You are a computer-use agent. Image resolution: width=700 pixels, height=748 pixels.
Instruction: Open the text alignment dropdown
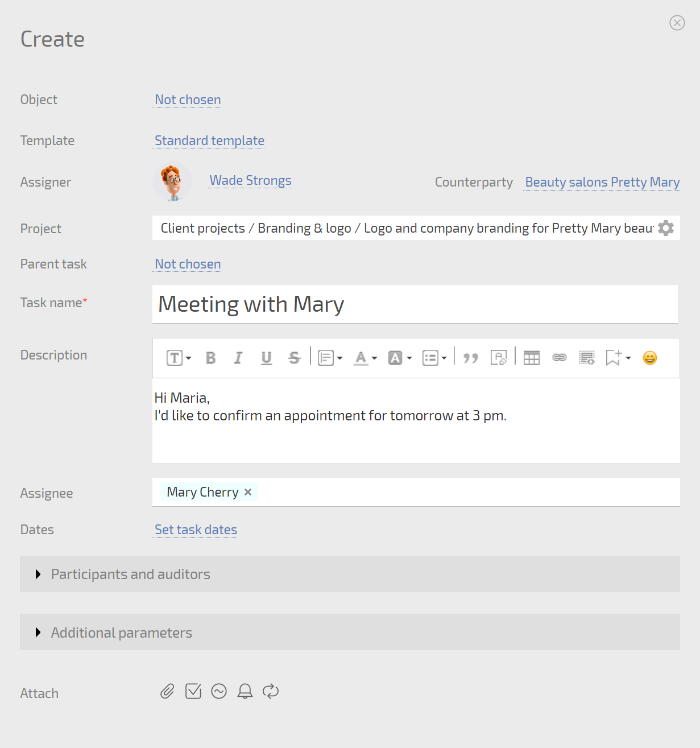330,358
